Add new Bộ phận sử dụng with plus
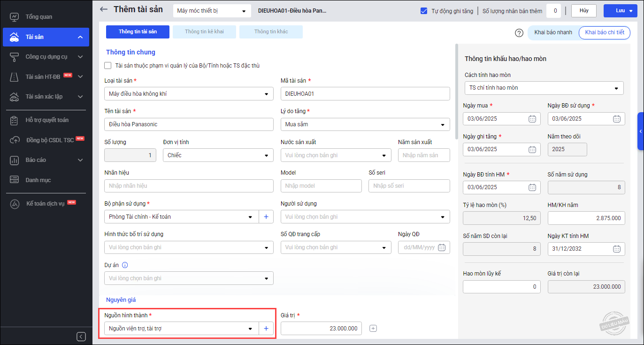 coord(266,217)
